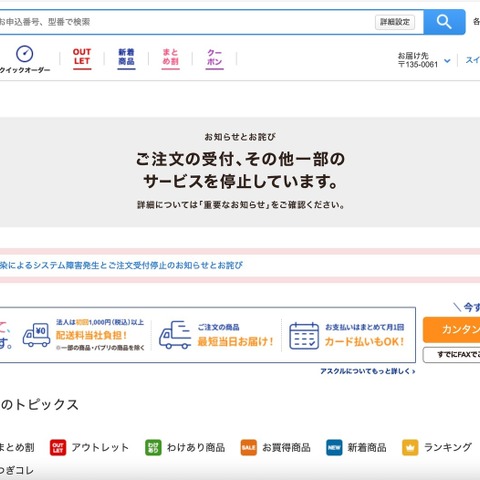Click the green わけあり badge icon

[x=153, y=447]
